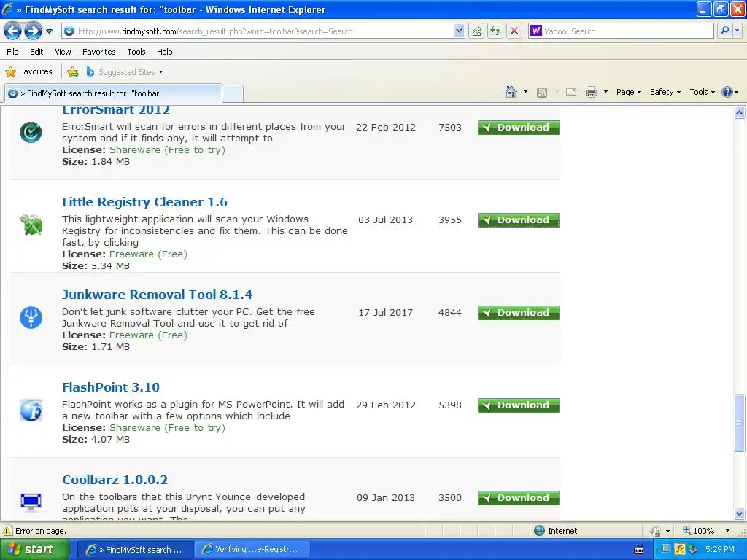Click the Compatibility View icon
747x560 pixels.
[476, 31]
